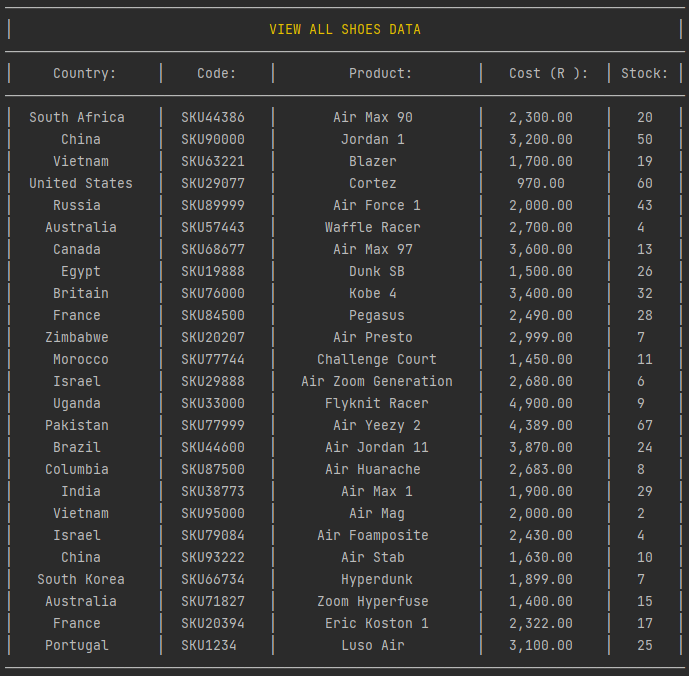Screen dimensions: 689x676
Task: Select the Stock: column header
Action: [x=645, y=73]
